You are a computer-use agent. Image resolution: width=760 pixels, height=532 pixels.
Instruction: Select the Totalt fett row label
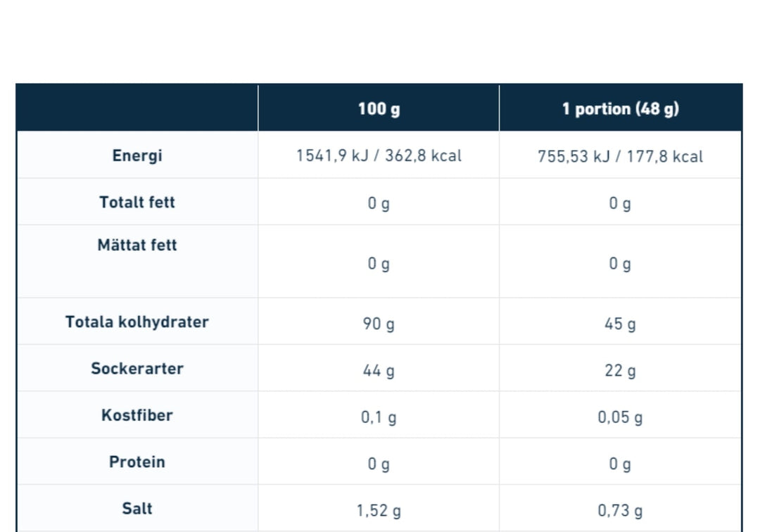pos(137,203)
